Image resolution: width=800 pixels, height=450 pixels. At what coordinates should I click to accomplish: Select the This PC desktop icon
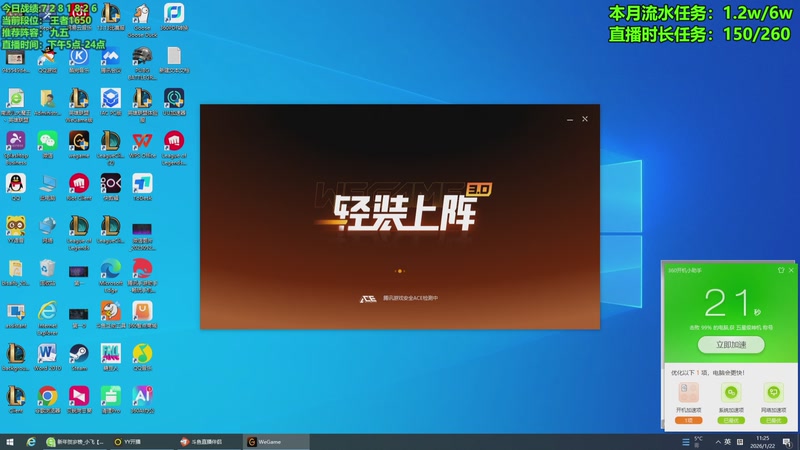(47, 187)
